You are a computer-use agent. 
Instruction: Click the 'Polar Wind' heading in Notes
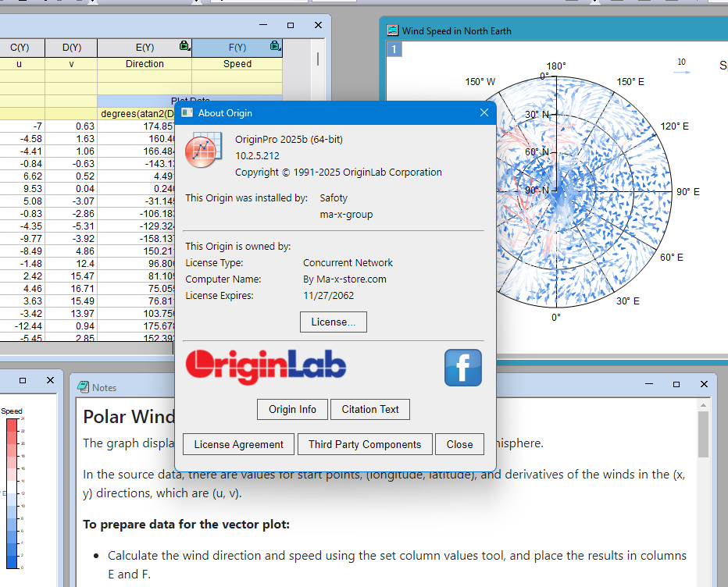[129, 416]
